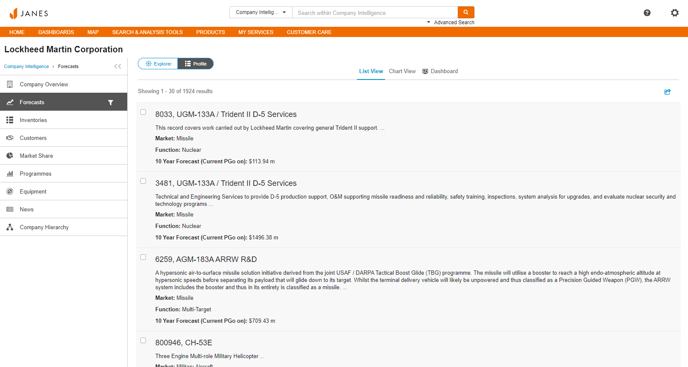Click the Customers handshake icon

click(x=10, y=138)
